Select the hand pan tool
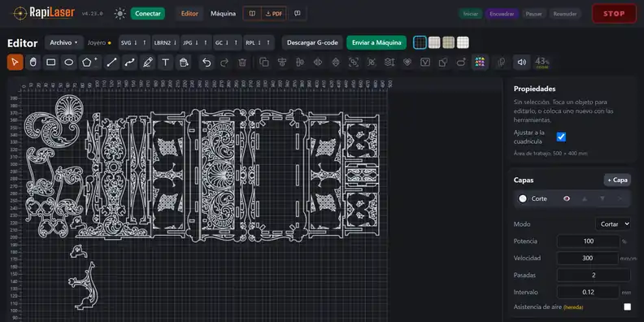Image resolution: width=644 pixels, height=322 pixels. (33, 63)
